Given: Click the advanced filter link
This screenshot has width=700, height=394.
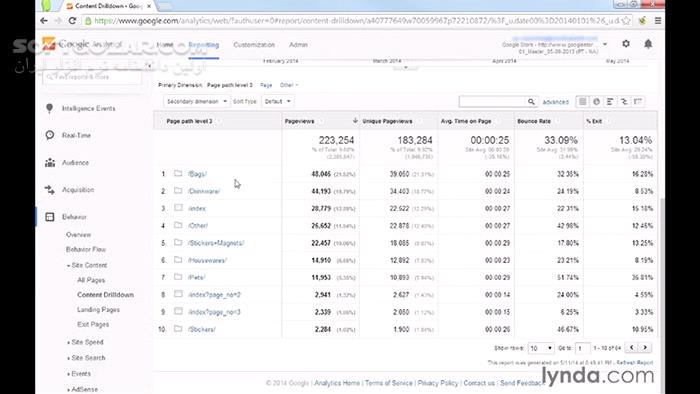Looking at the screenshot, I should [x=555, y=102].
